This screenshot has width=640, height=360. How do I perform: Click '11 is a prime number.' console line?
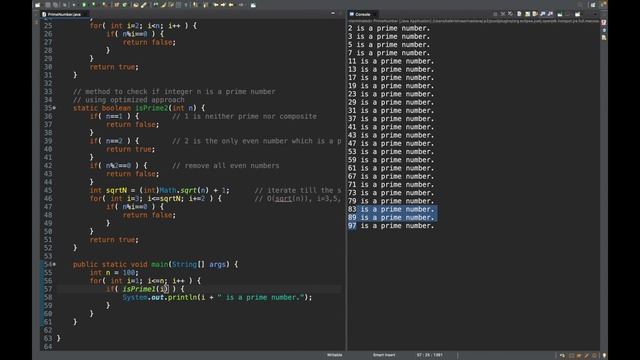point(391,61)
